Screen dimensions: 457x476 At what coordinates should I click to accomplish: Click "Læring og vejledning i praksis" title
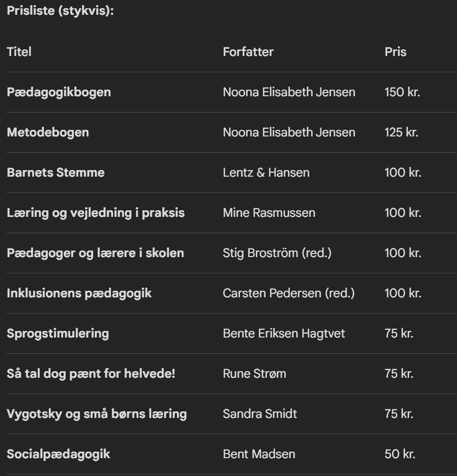point(96,213)
